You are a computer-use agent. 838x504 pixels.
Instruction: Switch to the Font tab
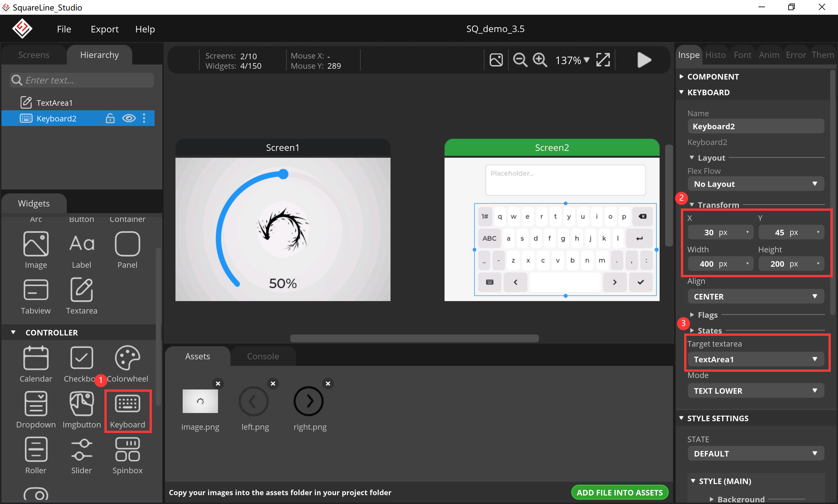coord(742,55)
